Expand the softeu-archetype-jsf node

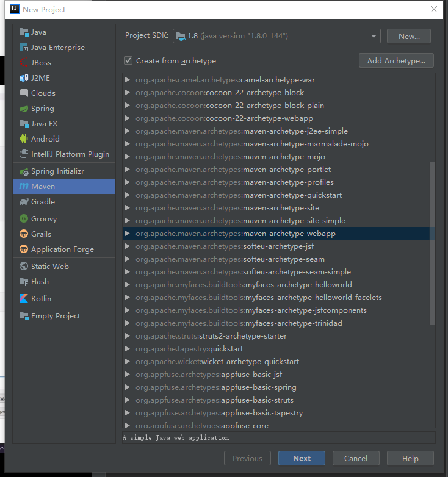point(128,246)
